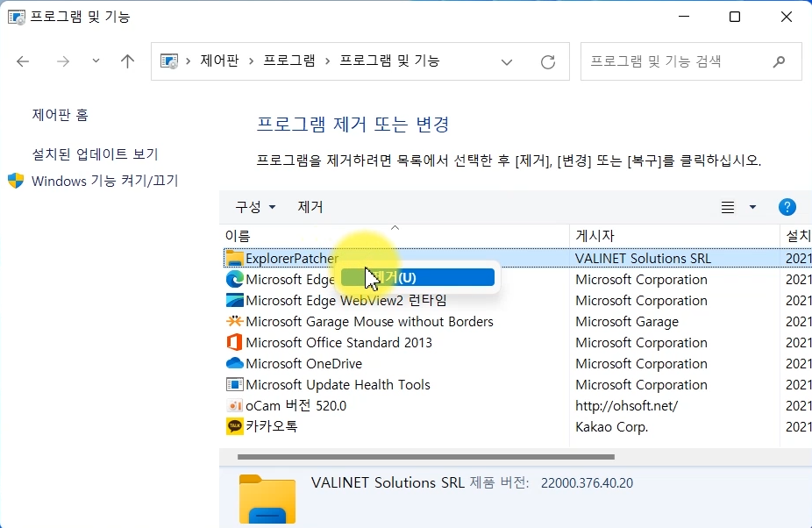
Task: Click the control panel icon in address bar
Action: (x=169, y=61)
